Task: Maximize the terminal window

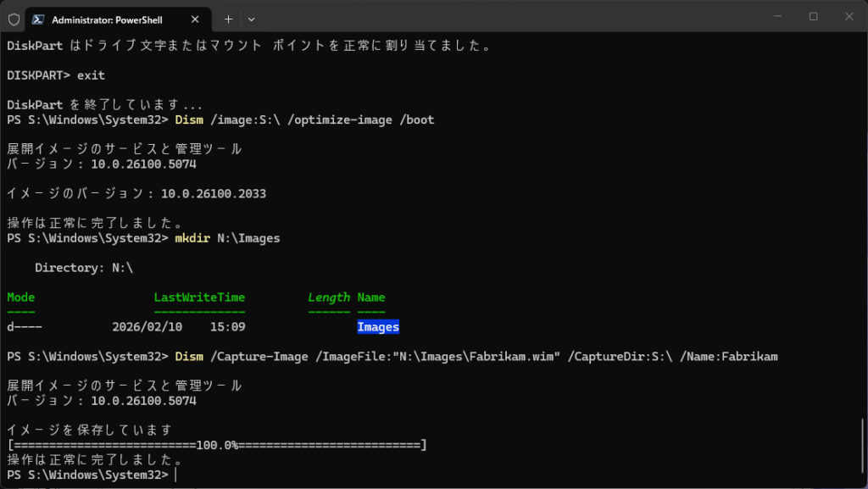Action: pos(813,17)
